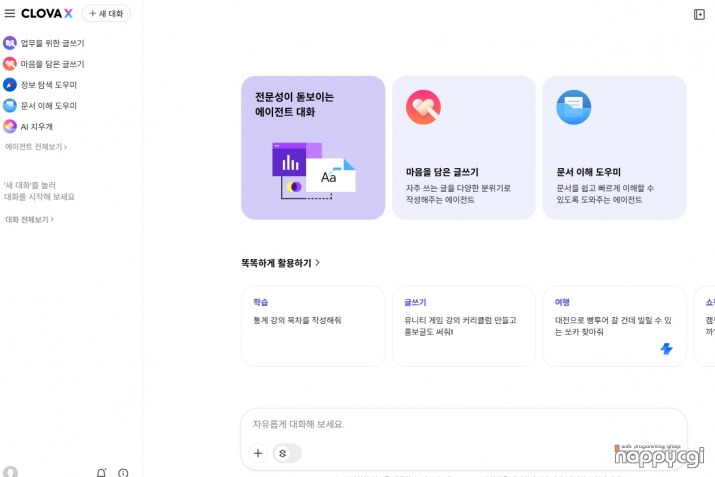Choose the 여행 suggestion card
Image resolution: width=715 pixels, height=477 pixels.
click(x=614, y=326)
